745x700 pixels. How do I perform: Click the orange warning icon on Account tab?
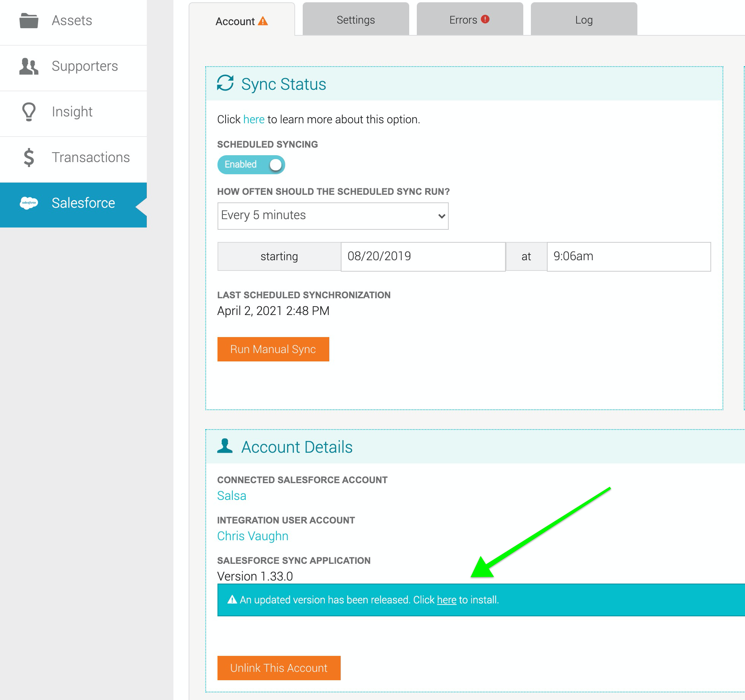(x=263, y=21)
